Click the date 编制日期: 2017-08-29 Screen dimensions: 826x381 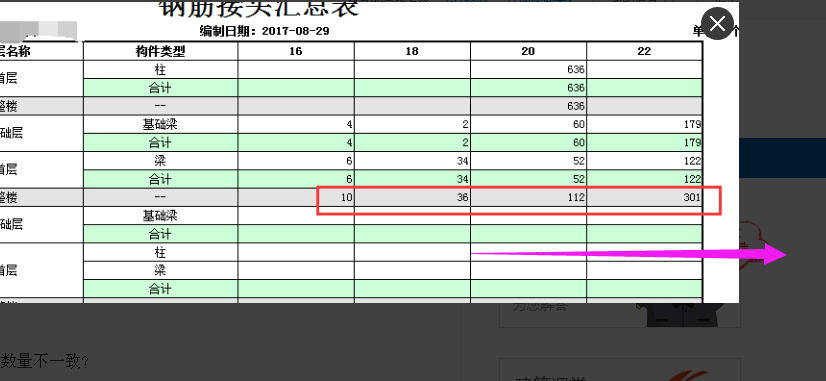click(264, 31)
